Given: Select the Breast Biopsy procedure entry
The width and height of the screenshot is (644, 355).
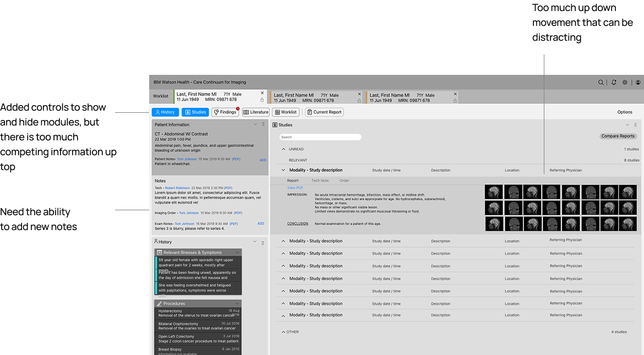Looking at the screenshot, I should point(198,351).
